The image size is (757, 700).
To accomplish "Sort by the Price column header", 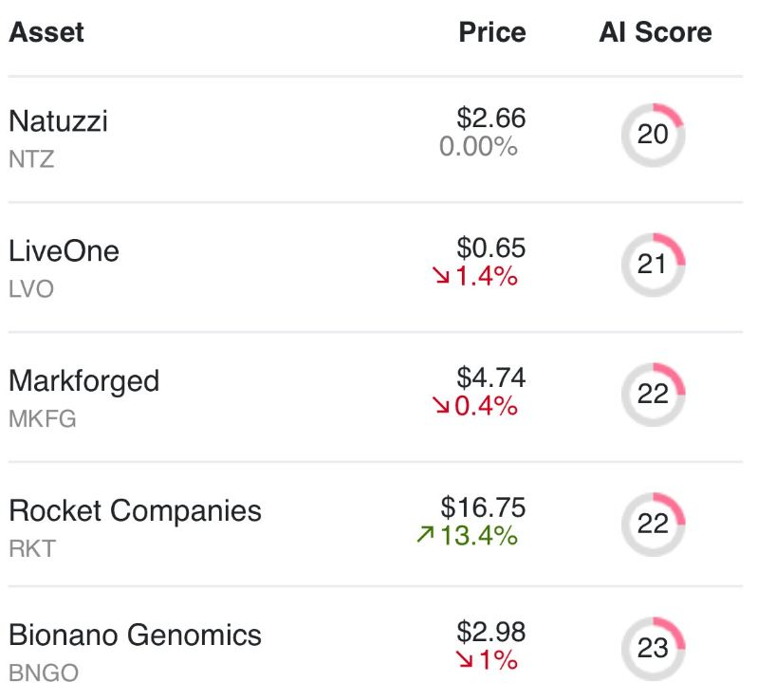I will [x=491, y=32].
